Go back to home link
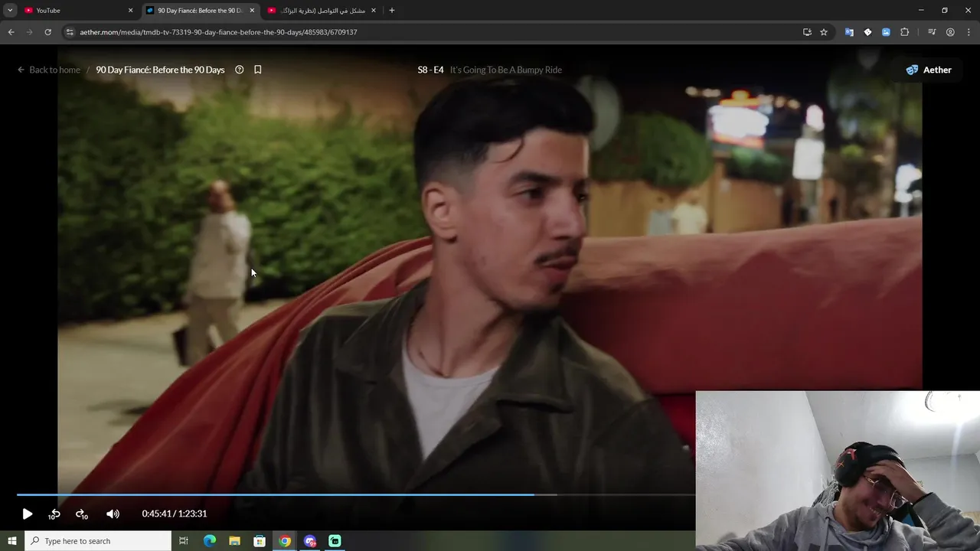The width and height of the screenshot is (980, 551). point(49,70)
